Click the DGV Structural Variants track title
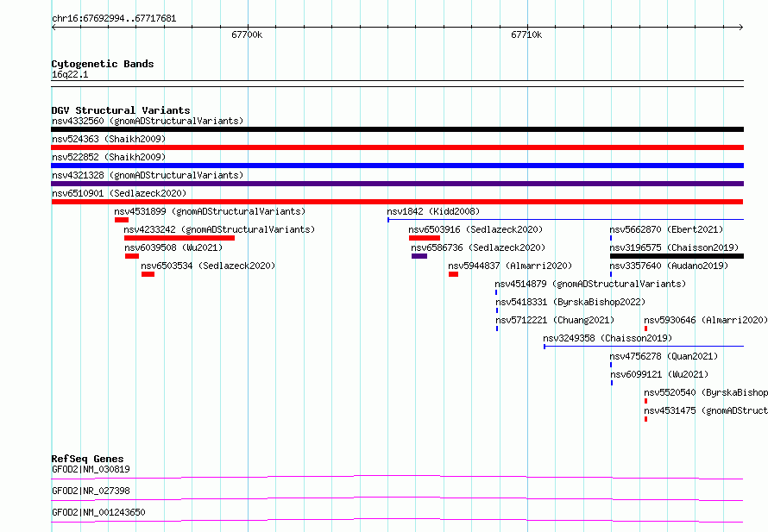This screenshot has height=532, width=768. [x=121, y=110]
